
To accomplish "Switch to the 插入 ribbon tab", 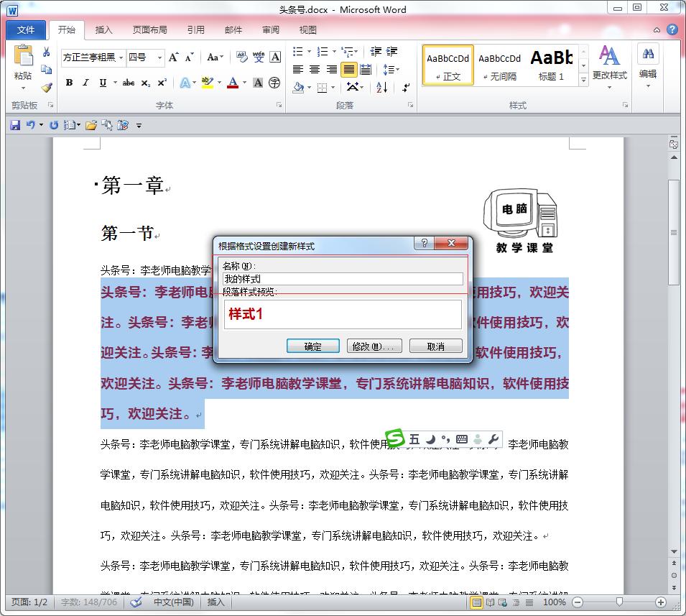I will point(103,29).
